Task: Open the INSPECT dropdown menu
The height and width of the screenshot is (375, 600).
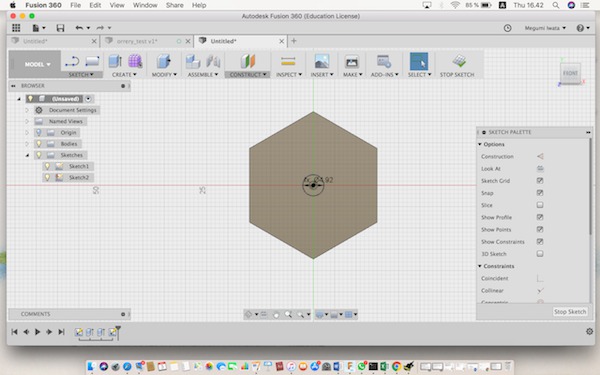Action: 289,75
